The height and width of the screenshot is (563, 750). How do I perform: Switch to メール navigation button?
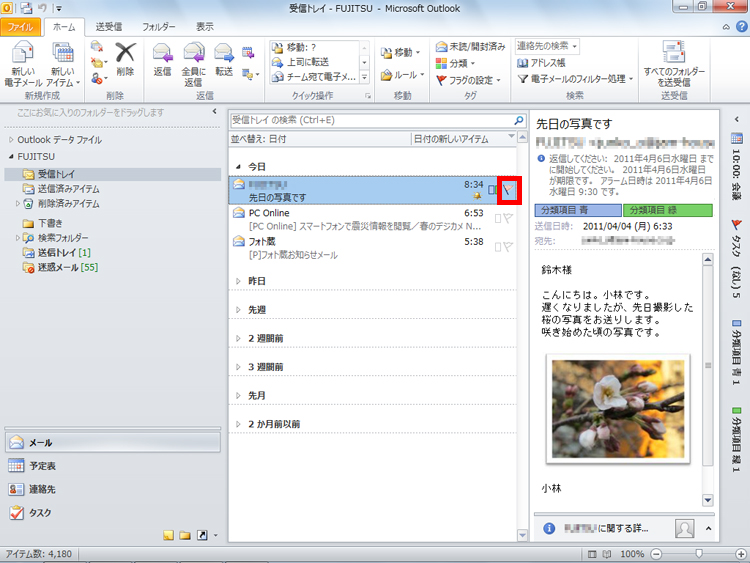(113, 442)
